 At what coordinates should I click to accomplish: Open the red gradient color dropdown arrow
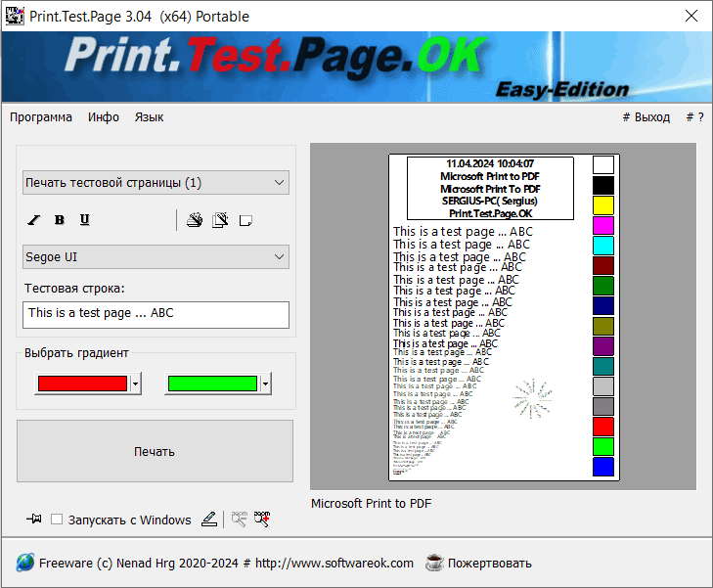[136, 384]
